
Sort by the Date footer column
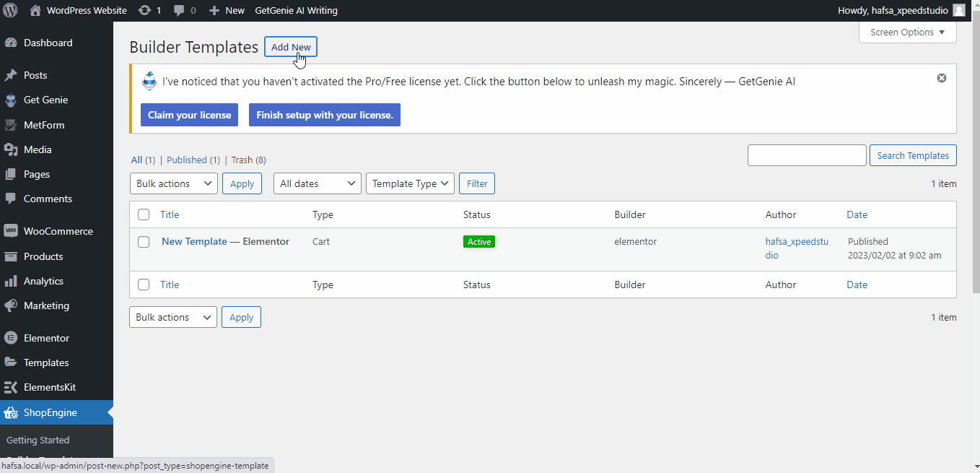pyautogui.click(x=857, y=285)
